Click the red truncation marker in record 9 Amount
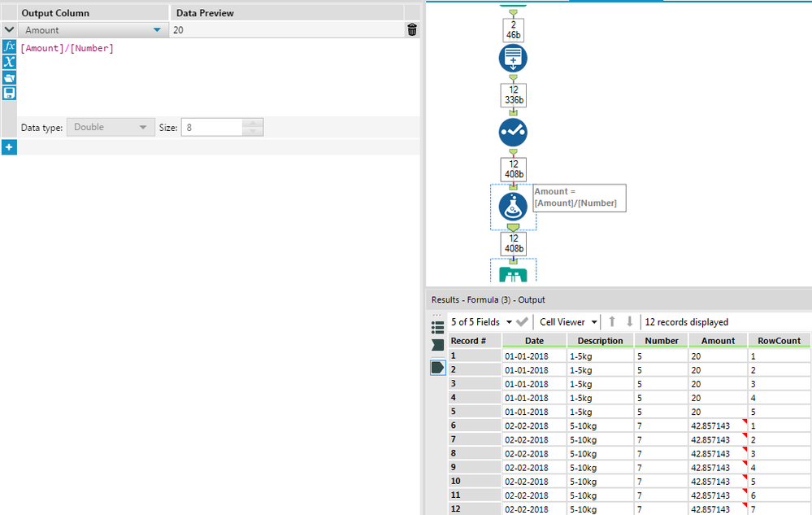This screenshot has width=812, height=515. (x=745, y=463)
